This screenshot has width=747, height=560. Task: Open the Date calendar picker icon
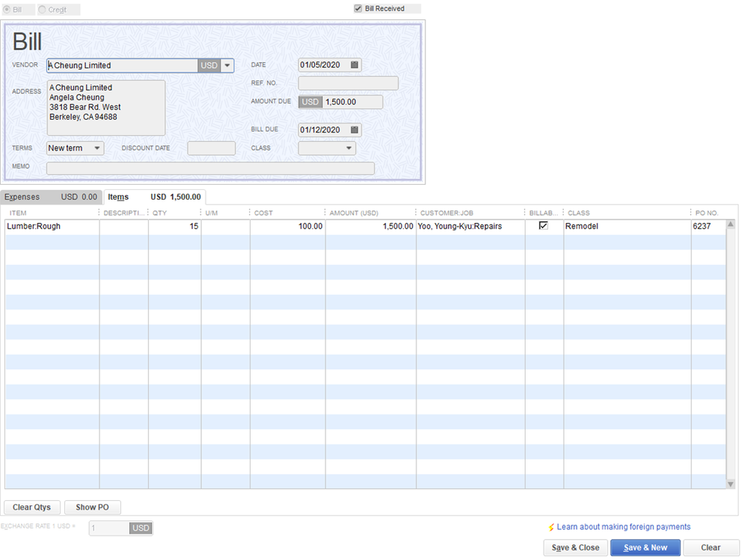[354, 65]
